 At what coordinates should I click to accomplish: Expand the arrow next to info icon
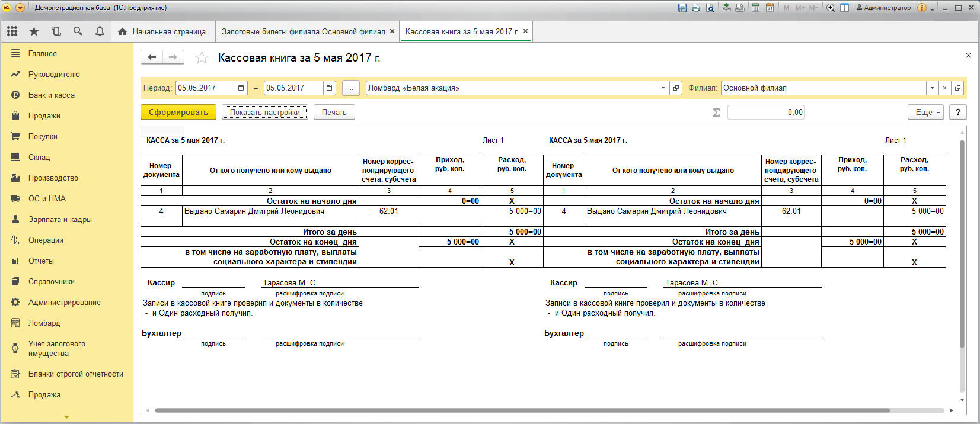coord(932,9)
